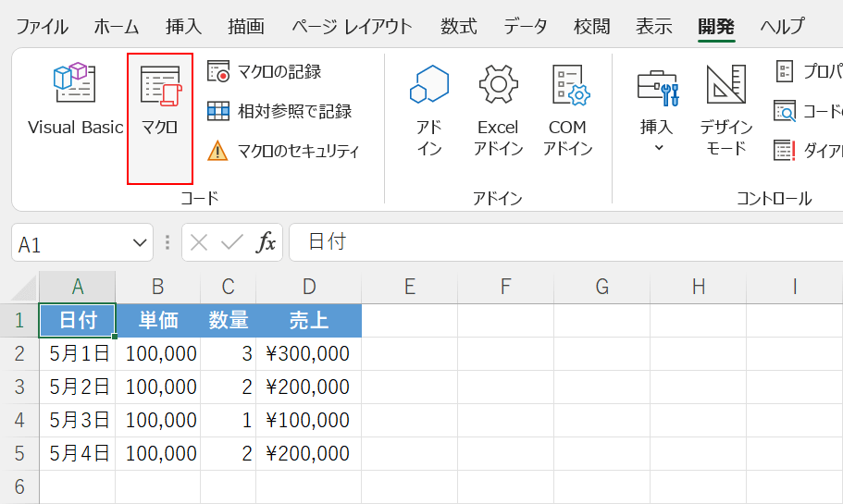
Task: Open the Name Box dropdown arrow
Action: point(141,243)
